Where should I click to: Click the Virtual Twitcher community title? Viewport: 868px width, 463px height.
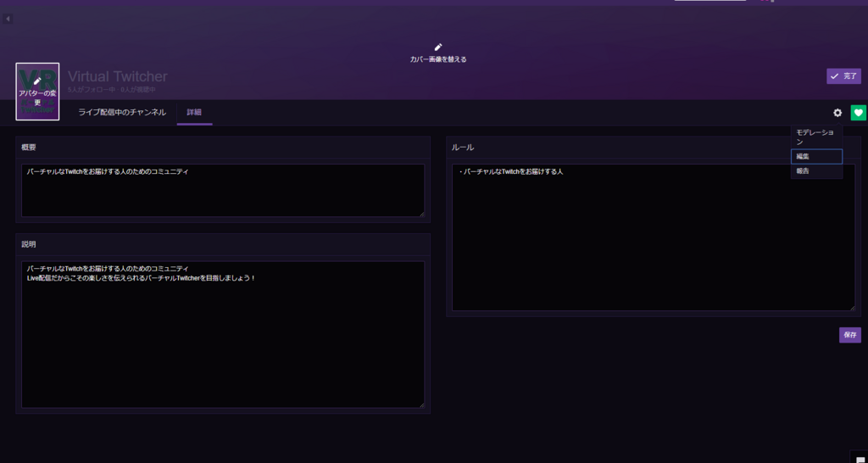point(117,76)
